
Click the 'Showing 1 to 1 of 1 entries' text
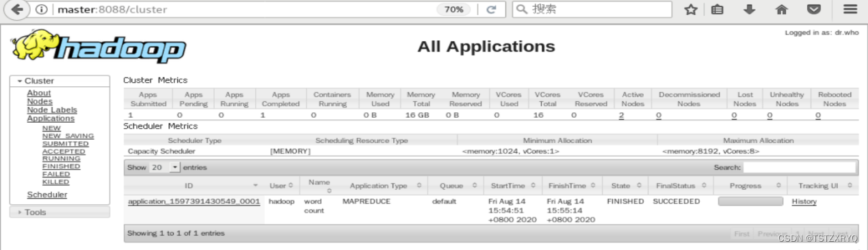(176, 234)
